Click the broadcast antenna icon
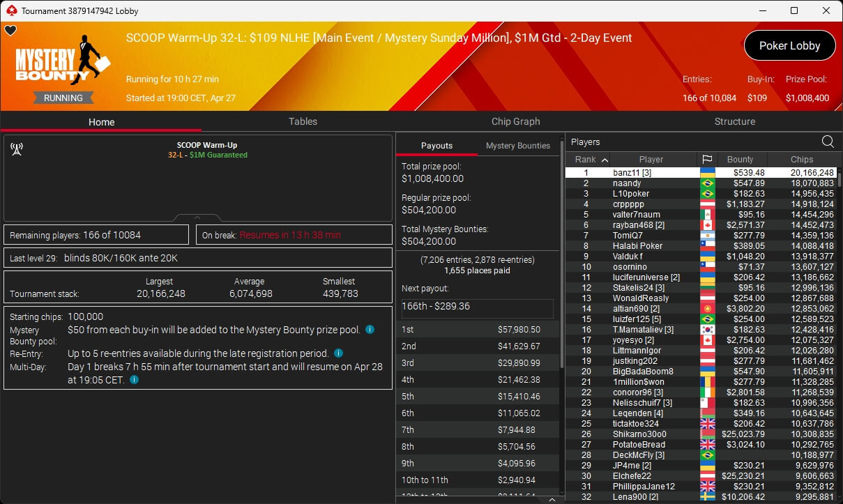Viewport: 843px width, 504px height. (17, 149)
